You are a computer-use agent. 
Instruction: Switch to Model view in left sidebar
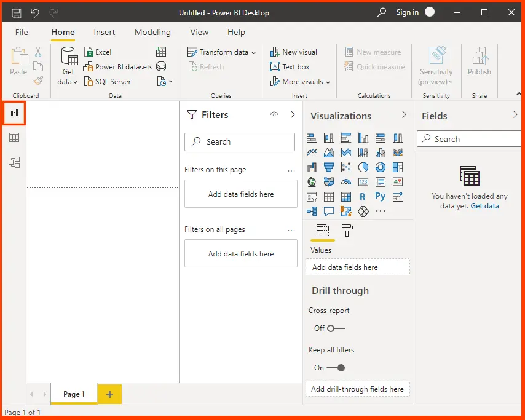pos(14,162)
